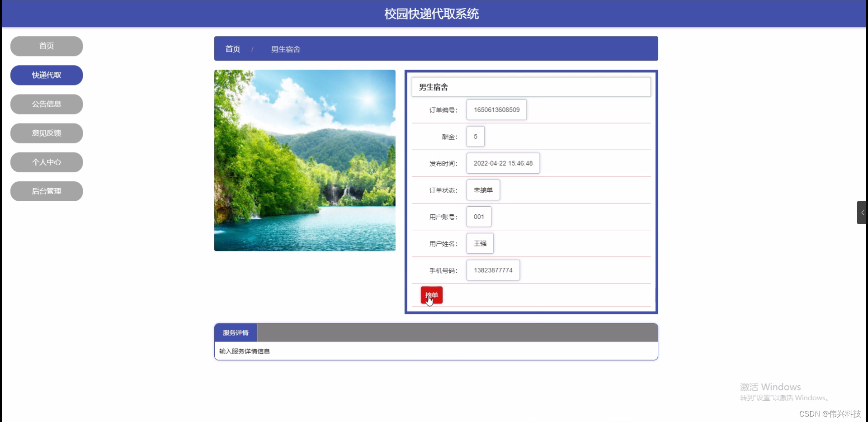
Task: Click the 校园快递代取系统 header title
Action: point(430,14)
